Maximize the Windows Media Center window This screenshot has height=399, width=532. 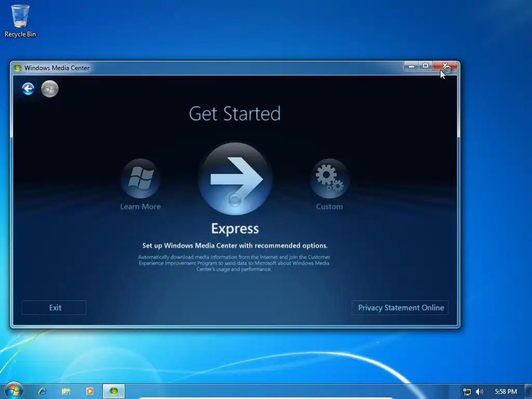425,66
